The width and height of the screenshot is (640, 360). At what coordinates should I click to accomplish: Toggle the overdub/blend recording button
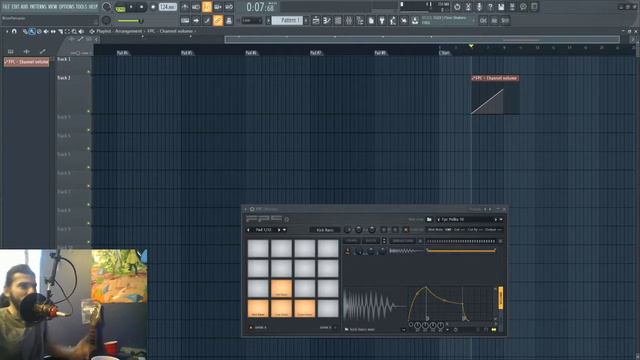pyautogui.click(x=218, y=7)
